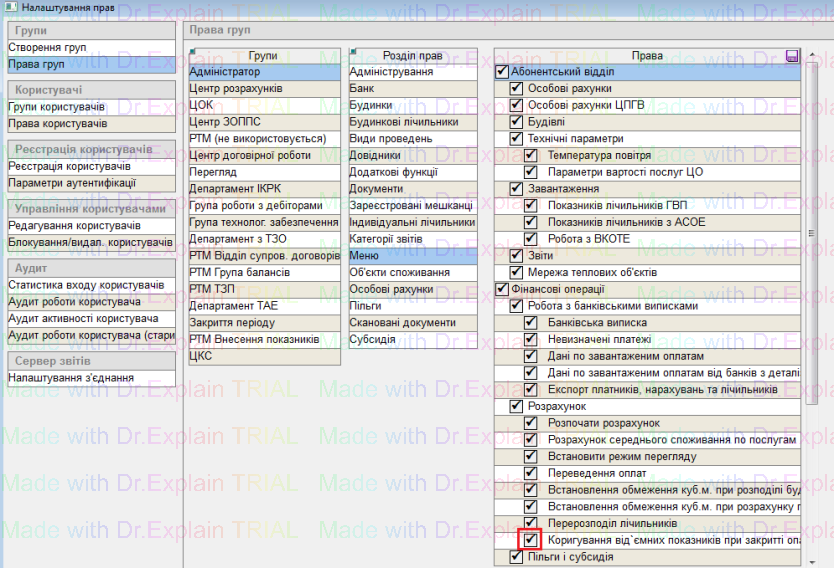This screenshot has height=568, width=834.
Task: Open Статистика входу користувачів audit item
Action: (x=86, y=285)
